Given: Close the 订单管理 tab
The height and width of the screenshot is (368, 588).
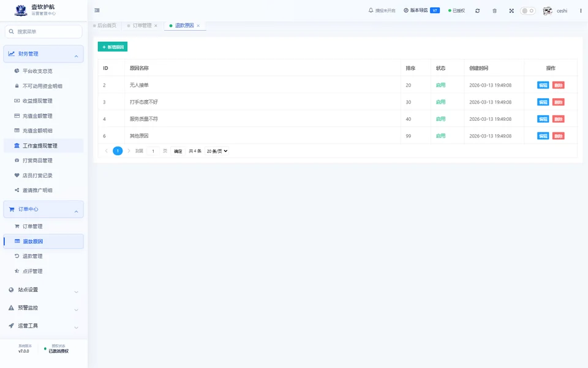Looking at the screenshot, I should pyautogui.click(x=156, y=26).
